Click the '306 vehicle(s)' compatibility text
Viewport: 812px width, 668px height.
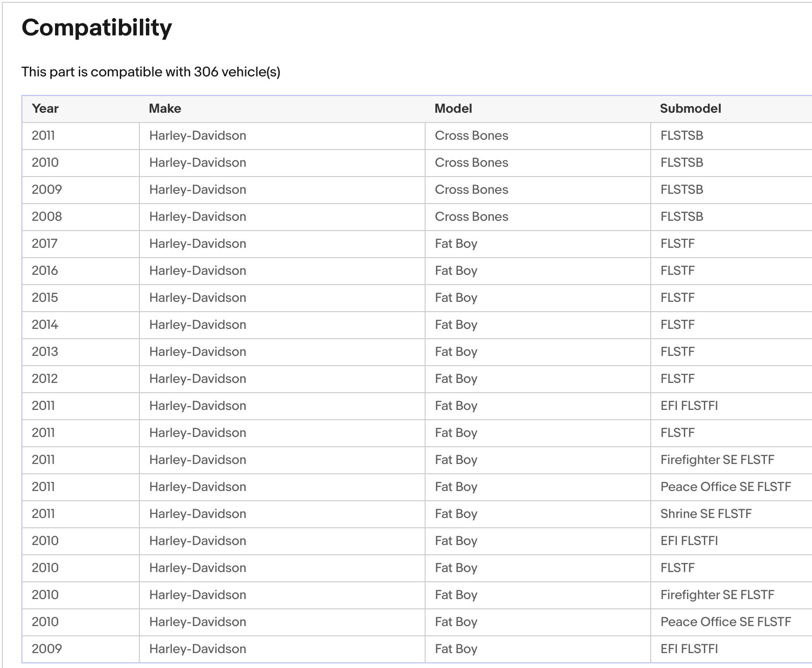[237, 72]
